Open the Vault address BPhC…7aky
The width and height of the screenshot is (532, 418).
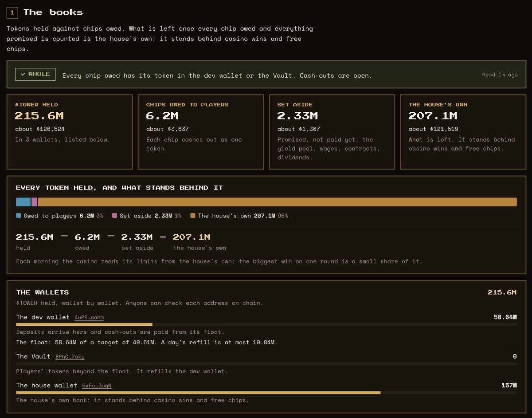(x=70, y=357)
